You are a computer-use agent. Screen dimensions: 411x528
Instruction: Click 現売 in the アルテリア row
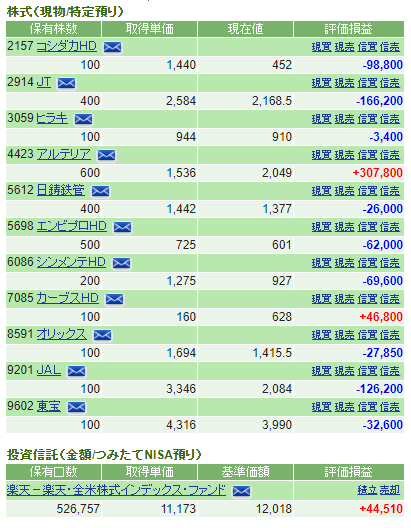[x=344, y=155]
